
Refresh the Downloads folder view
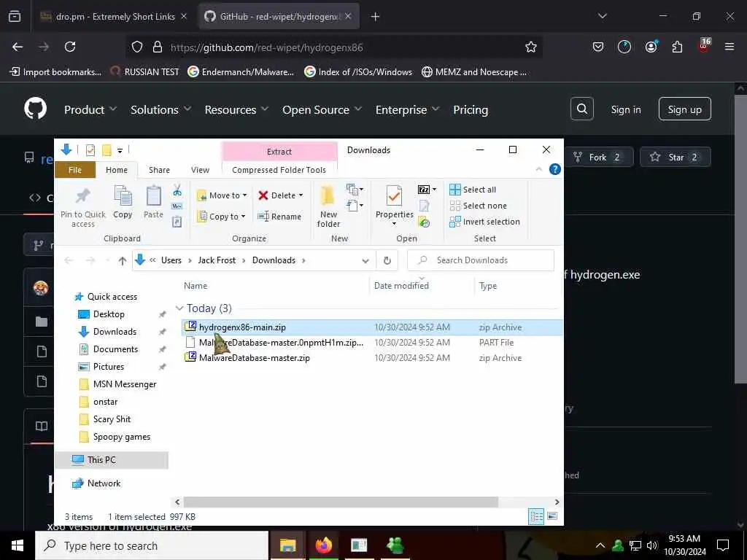click(387, 260)
